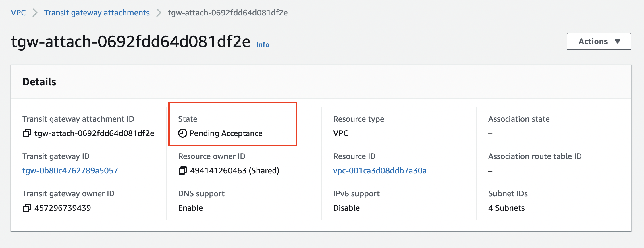Click the IPv6 support Disable value
The image size is (644, 248).
[x=346, y=208]
